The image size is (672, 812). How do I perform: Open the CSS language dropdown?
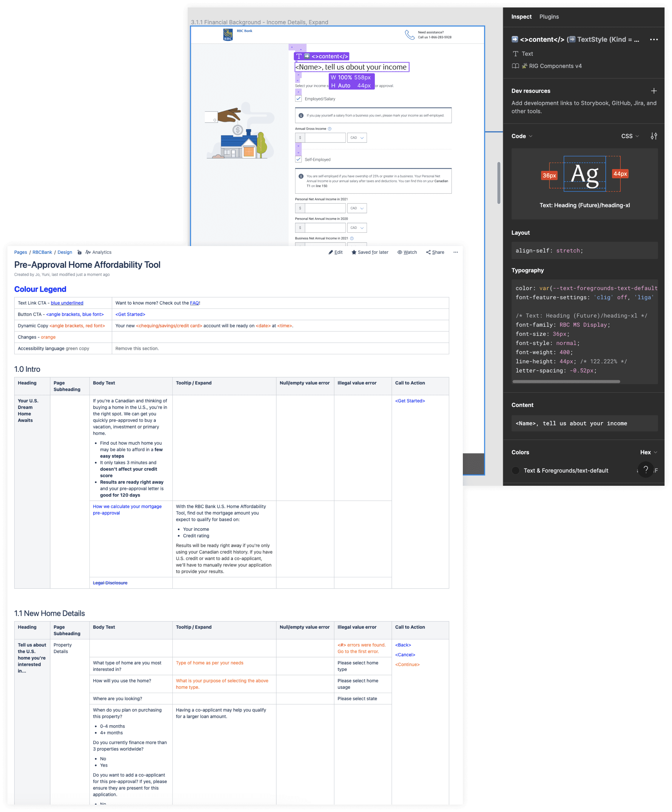tap(630, 136)
